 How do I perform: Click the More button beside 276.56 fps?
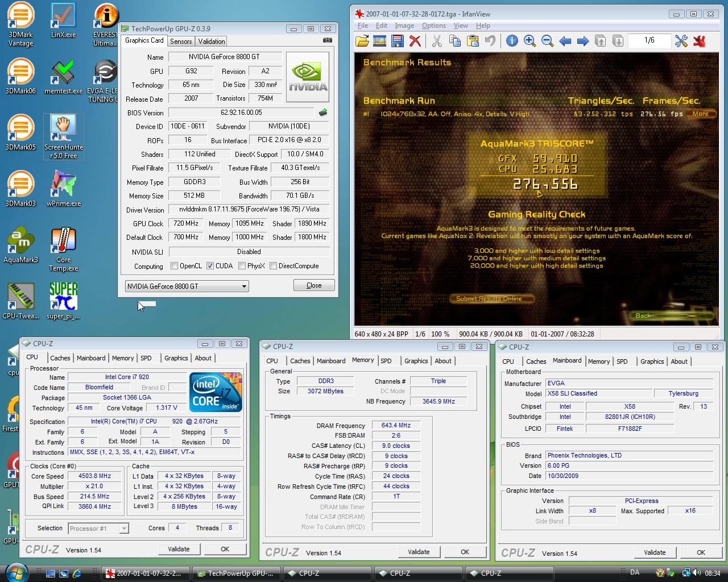[700, 114]
